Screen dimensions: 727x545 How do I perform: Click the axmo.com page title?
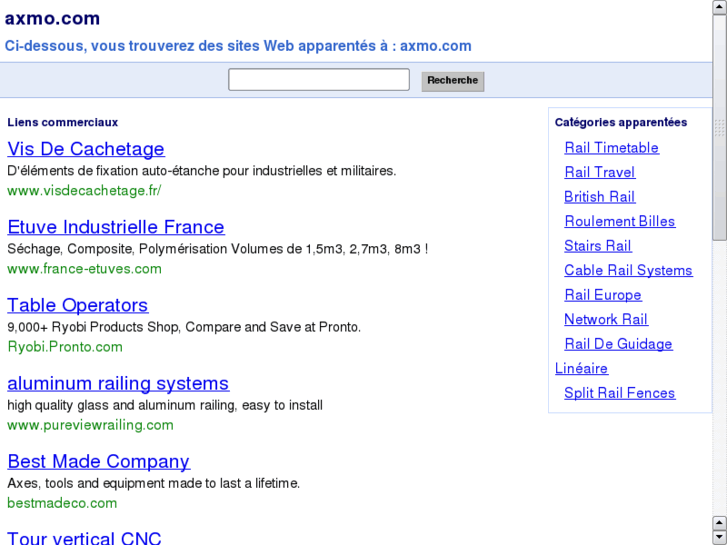coord(52,19)
